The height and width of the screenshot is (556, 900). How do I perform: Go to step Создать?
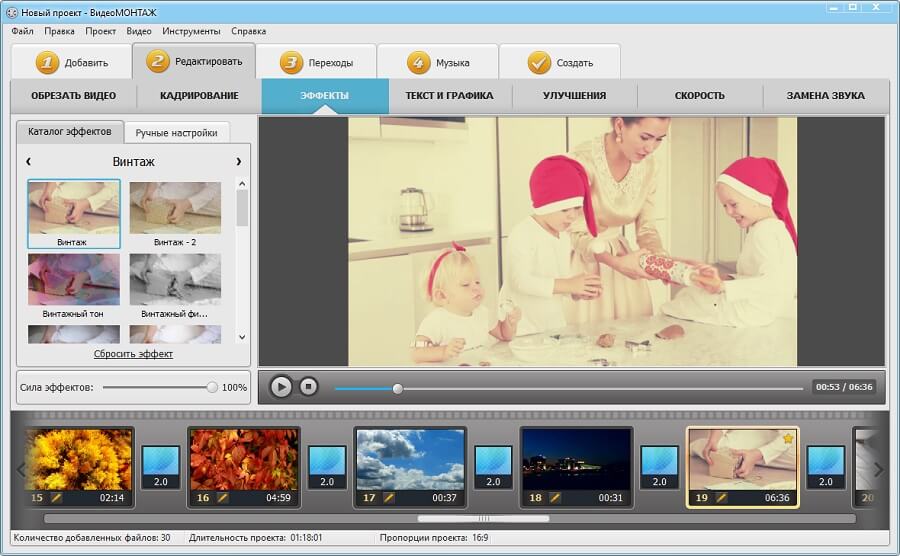tap(559, 62)
